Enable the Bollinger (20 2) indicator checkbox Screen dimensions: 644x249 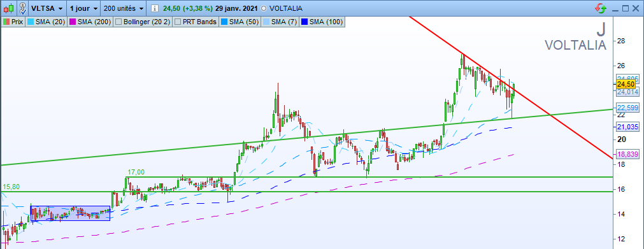118,22
